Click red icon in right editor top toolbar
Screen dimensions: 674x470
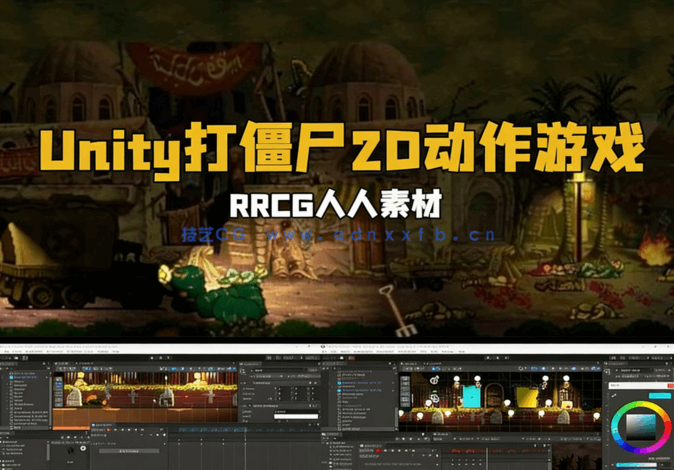[352, 358]
